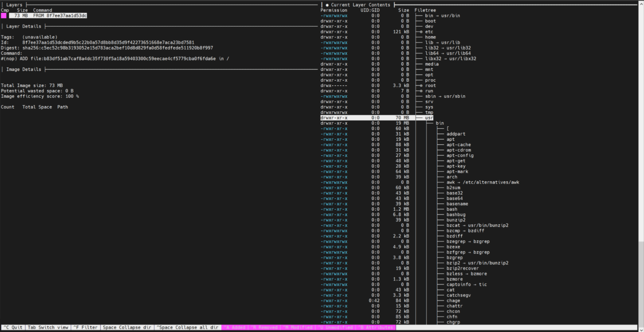Click the Layer Details pane title

[24, 26]
